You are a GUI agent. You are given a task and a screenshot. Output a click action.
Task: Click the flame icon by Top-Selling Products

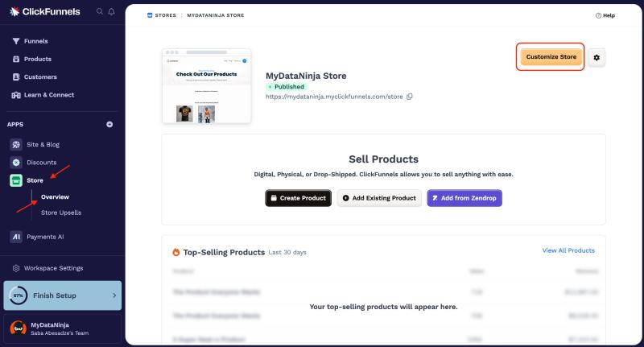click(176, 252)
